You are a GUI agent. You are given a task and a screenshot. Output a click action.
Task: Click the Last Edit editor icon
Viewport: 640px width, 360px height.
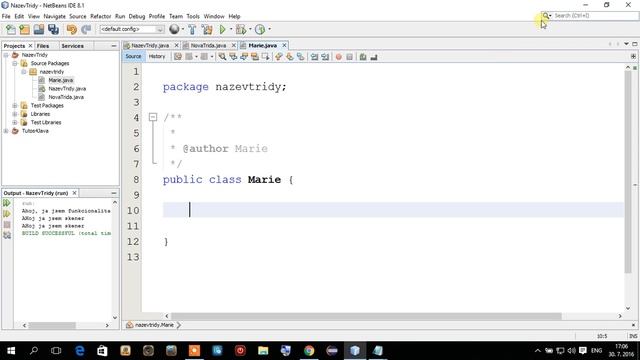coord(178,57)
